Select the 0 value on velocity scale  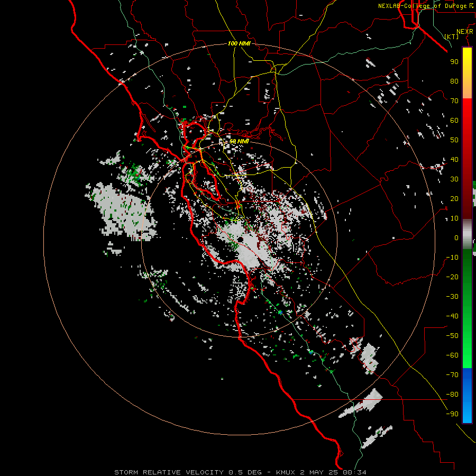[456, 238]
